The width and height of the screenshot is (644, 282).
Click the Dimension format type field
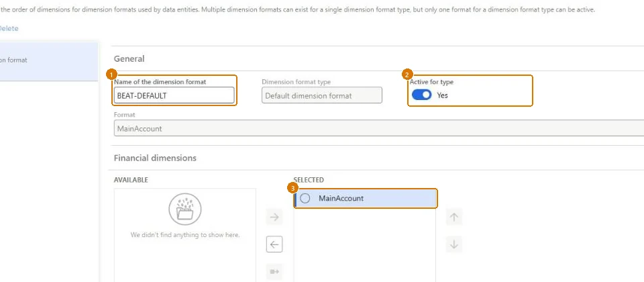click(321, 95)
